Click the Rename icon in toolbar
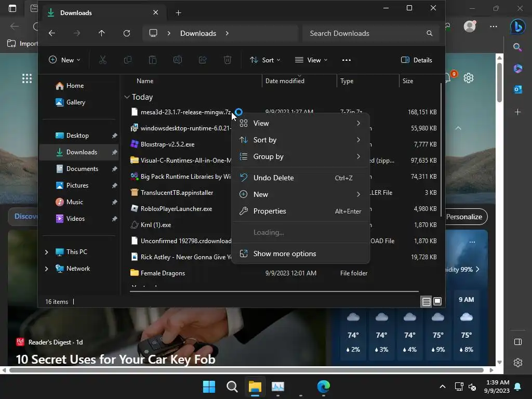Viewport: 532px width, 399px height. coord(178,60)
